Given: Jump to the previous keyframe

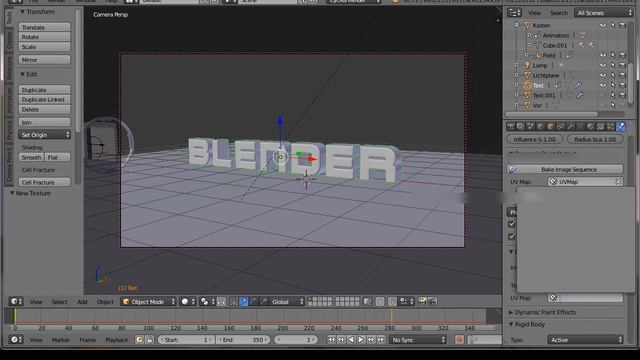Looking at the screenshot, I should pyautogui.click(x=341, y=340).
